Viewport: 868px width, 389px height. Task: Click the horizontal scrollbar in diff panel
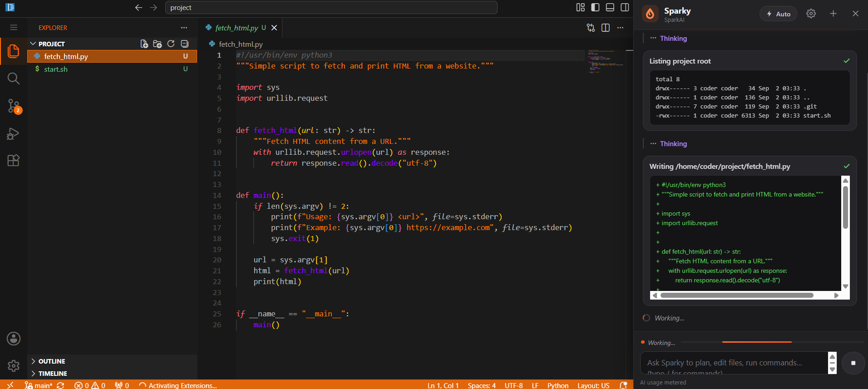(736, 295)
